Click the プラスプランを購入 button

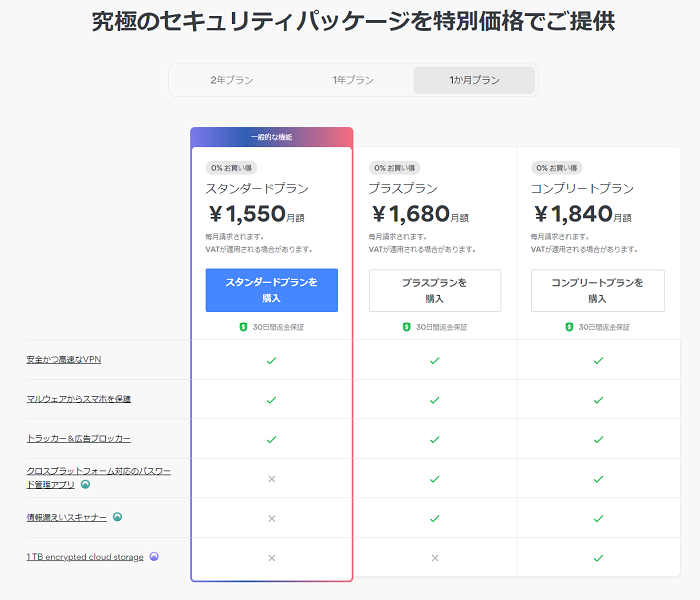point(435,291)
